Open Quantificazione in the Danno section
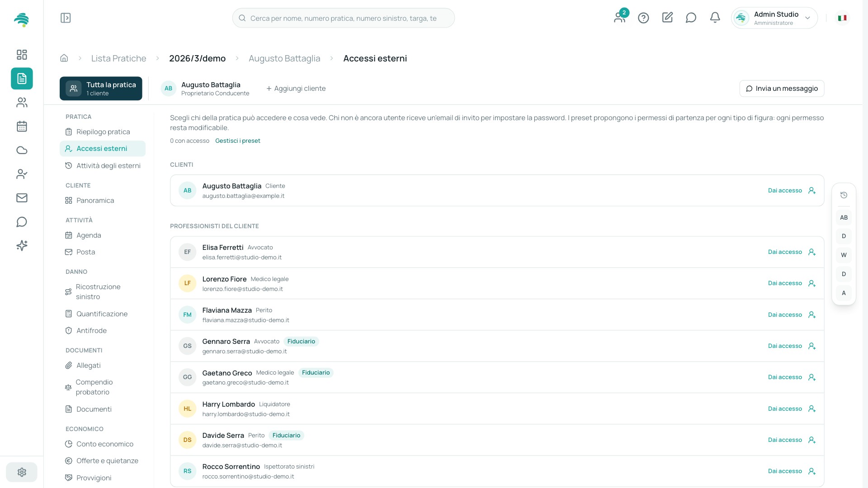The width and height of the screenshot is (868, 488). tap(103, 314)
